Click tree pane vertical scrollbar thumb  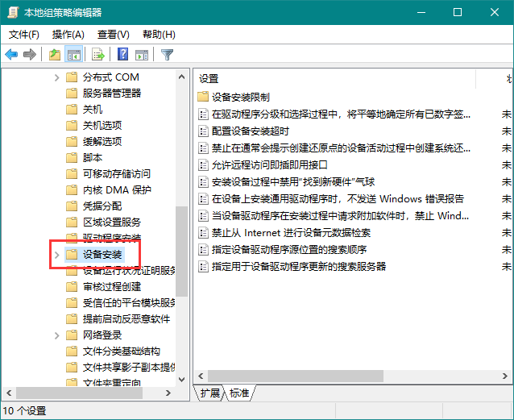pyautogui.click(x=181, y=252)
